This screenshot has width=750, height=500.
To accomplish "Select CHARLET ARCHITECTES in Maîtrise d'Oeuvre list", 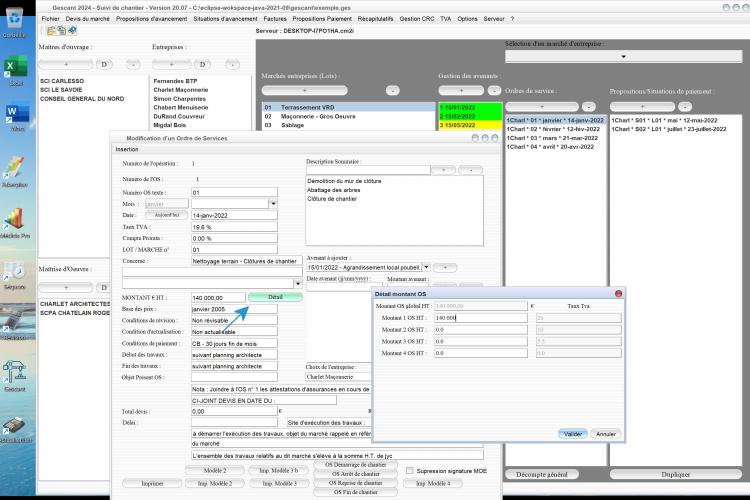I will (75, 304).
